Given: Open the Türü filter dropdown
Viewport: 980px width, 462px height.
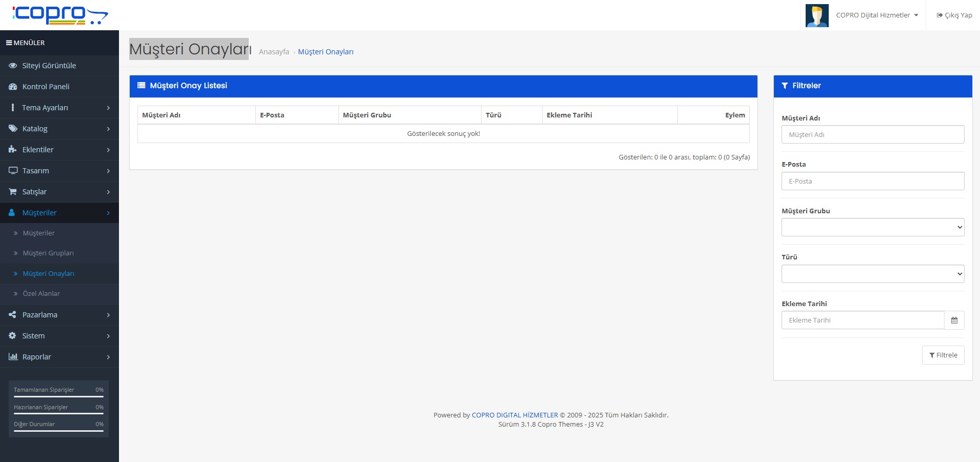Looking at the screenshot, I should tap(872, 274).
